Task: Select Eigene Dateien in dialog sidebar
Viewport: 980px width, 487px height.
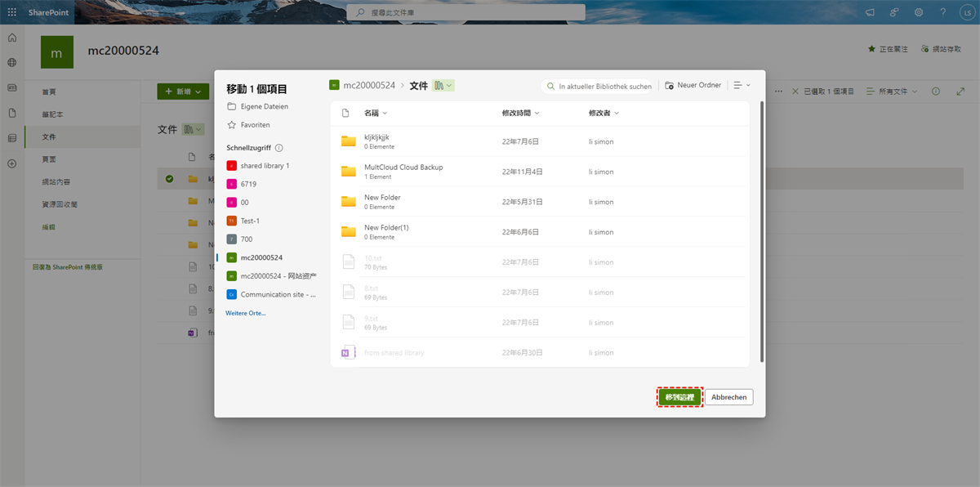Action: (x=257, y=106)
